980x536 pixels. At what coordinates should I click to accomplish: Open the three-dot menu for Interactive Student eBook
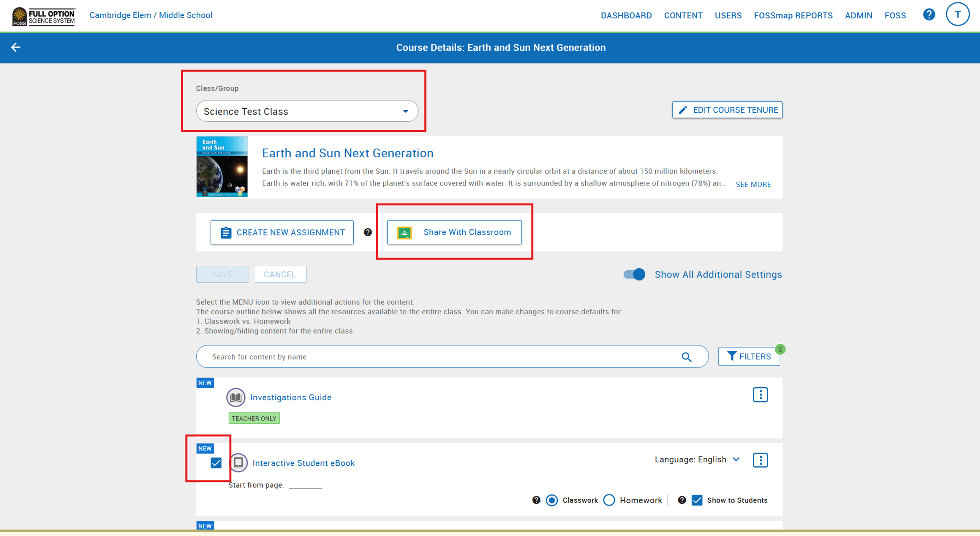pos(760,460)
